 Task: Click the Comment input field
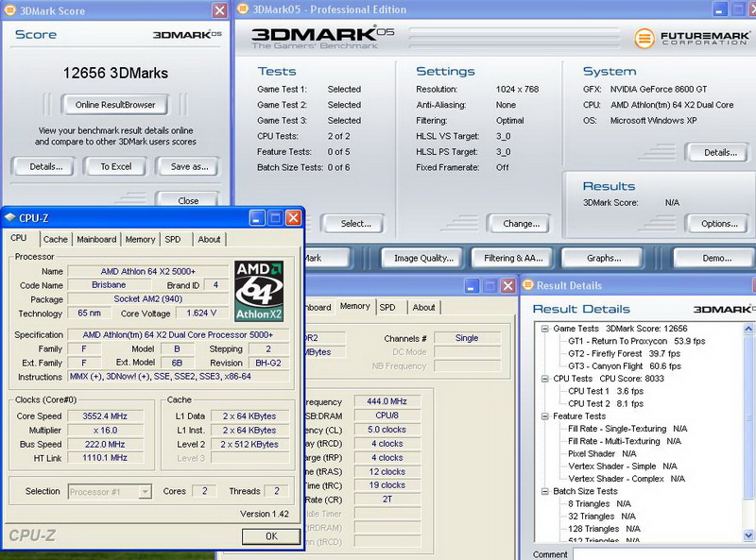tap(664, 554)
